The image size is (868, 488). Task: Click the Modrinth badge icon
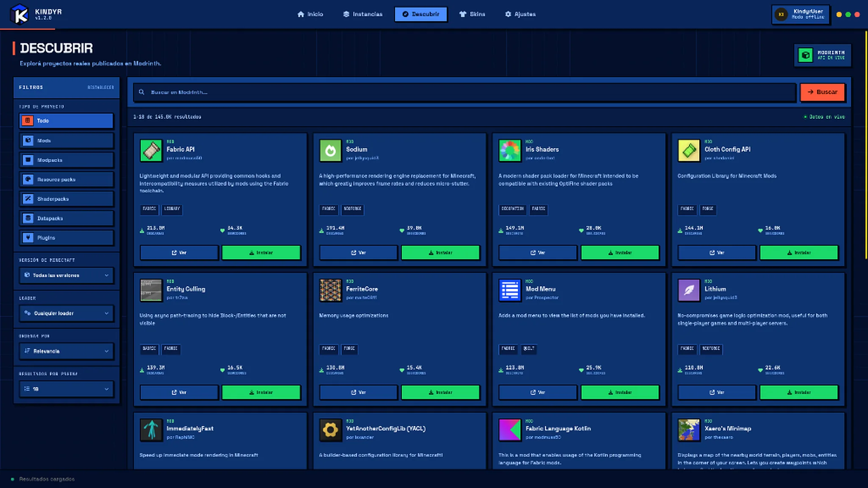click(x=805, y=55)
